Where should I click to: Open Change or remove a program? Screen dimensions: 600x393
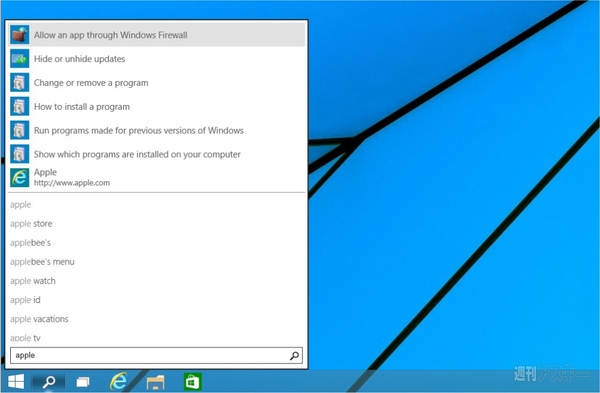click(x=157, y=83)
